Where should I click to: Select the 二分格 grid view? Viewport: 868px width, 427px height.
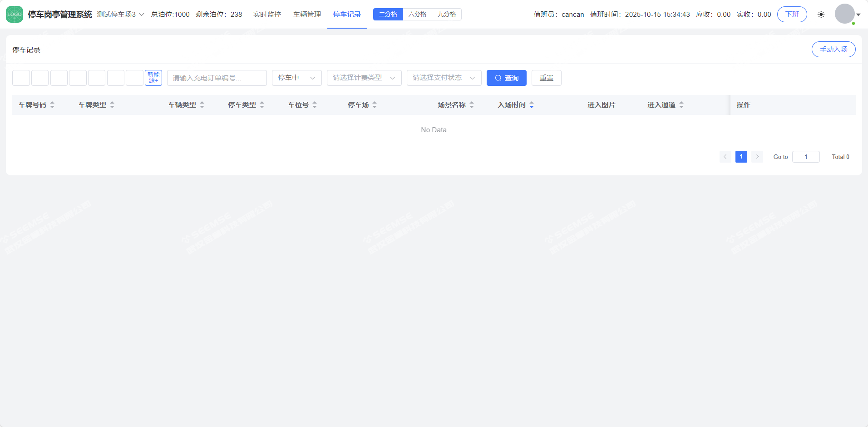388,15
